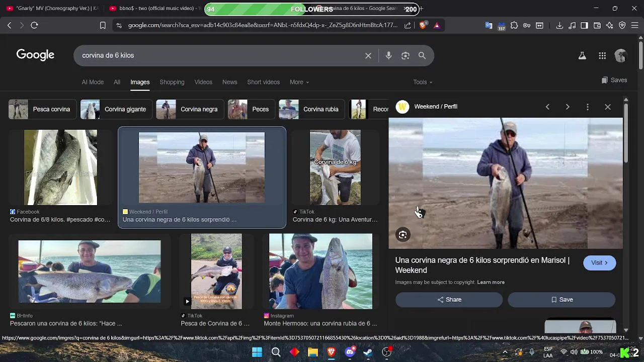Switch to AI Mode tab
Viewport: 644px width, 362px height.
[x=93, y=82]
